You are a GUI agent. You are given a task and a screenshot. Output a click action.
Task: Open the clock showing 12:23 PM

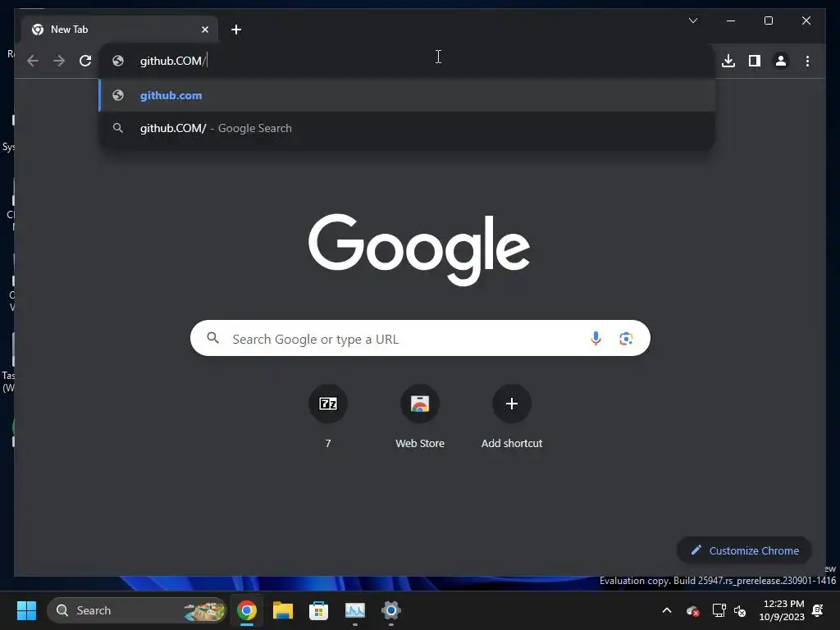782,610
